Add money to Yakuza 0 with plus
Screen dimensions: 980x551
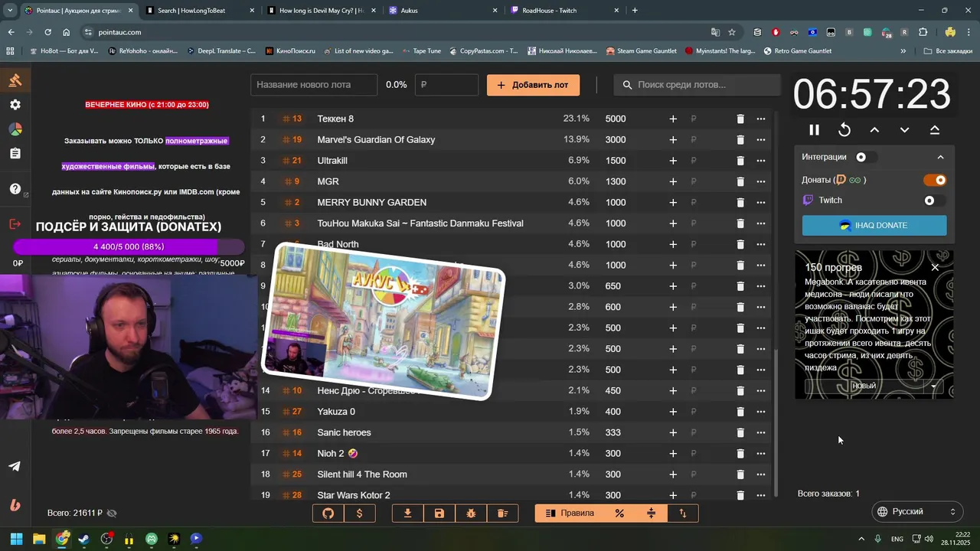pos(673,412)
